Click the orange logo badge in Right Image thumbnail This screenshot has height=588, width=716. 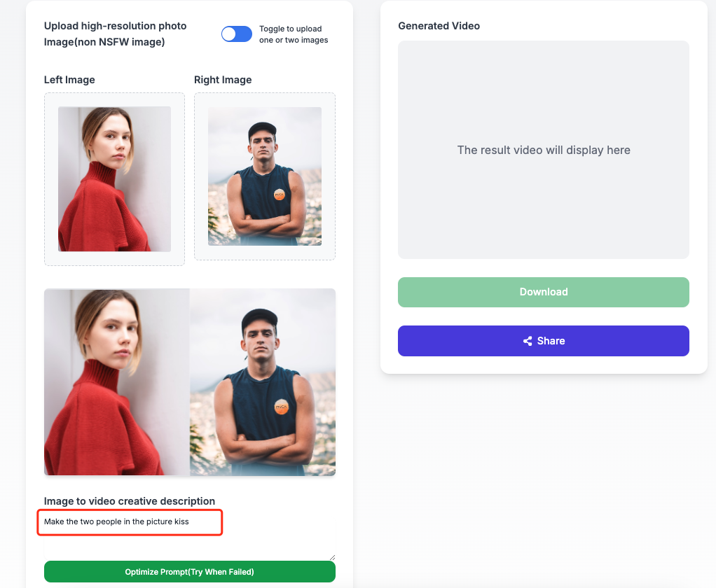[x=280, y=195]
